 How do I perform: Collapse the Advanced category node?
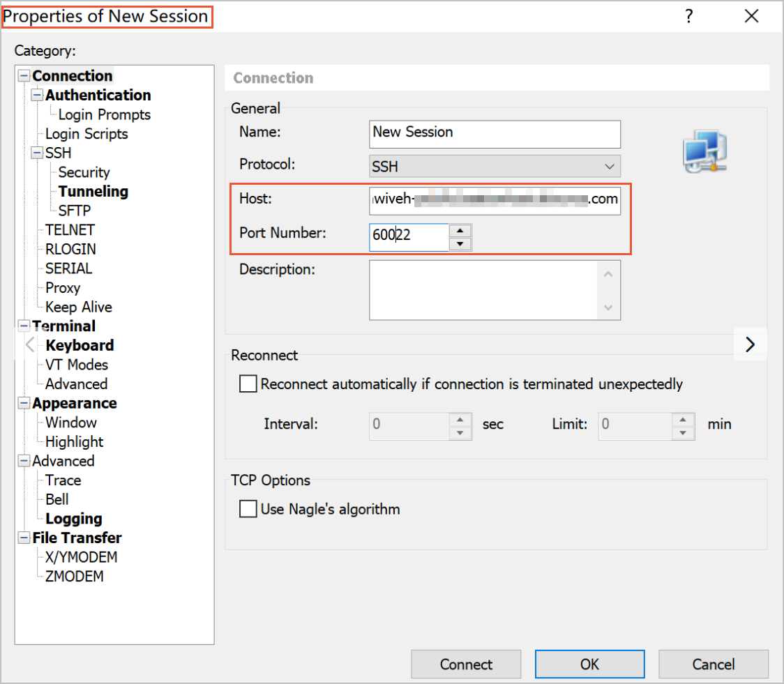(24, 461)
